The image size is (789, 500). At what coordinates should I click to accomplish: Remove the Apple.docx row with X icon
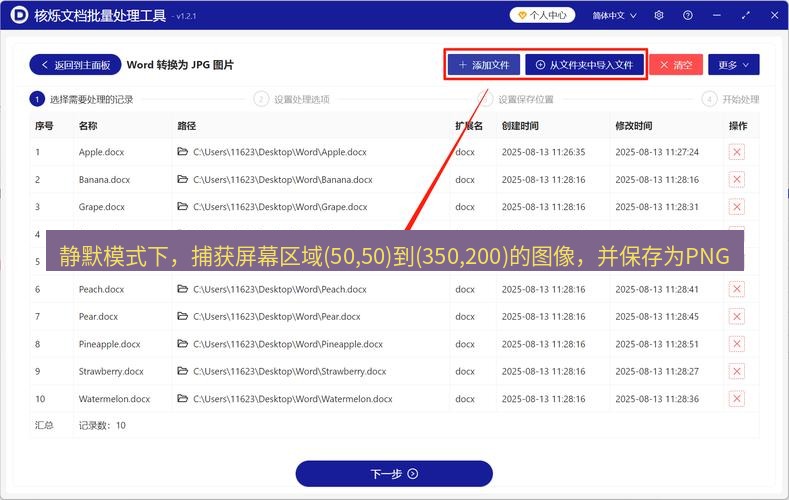tap(737, 152)
